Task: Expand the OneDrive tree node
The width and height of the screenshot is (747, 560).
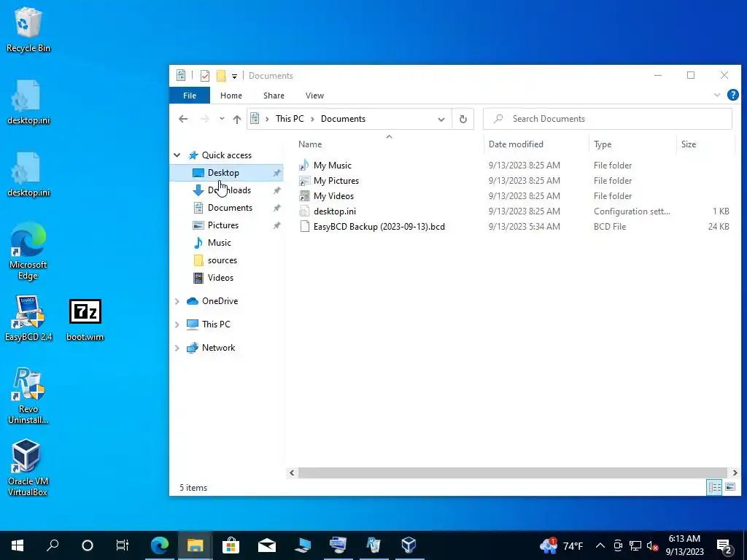Action: pyautogui.click(x=177, y=301)
